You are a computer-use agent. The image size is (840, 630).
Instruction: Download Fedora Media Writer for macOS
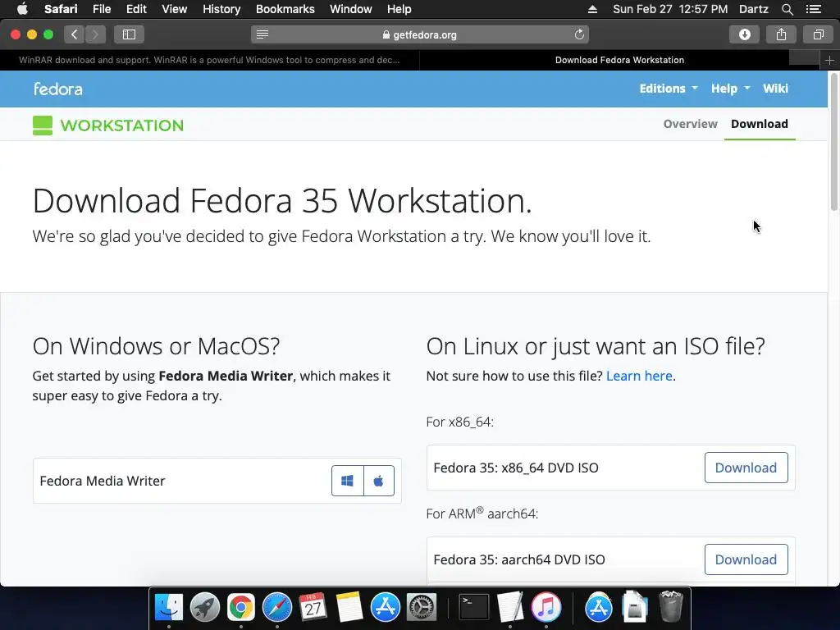[379, 481]
